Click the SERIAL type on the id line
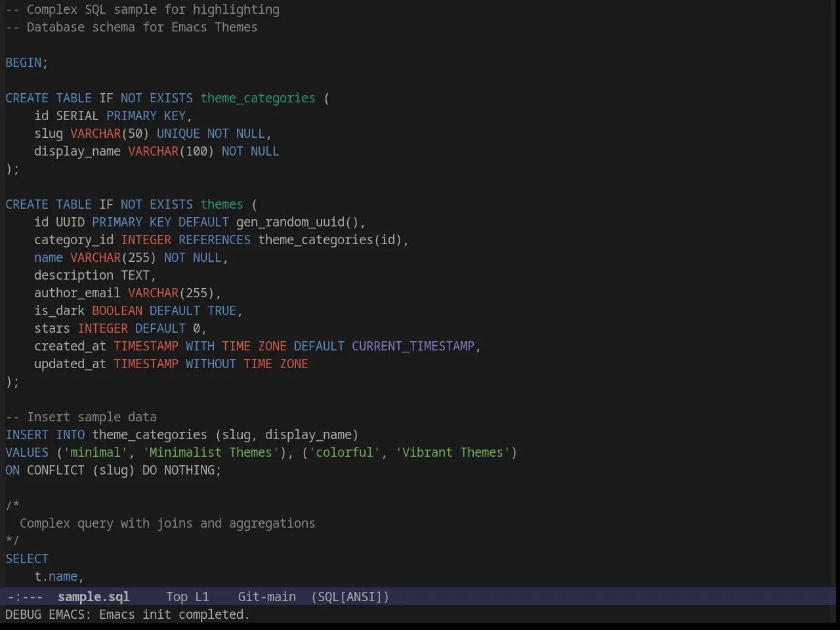The image size is (840, 630). tap(77, 115)
